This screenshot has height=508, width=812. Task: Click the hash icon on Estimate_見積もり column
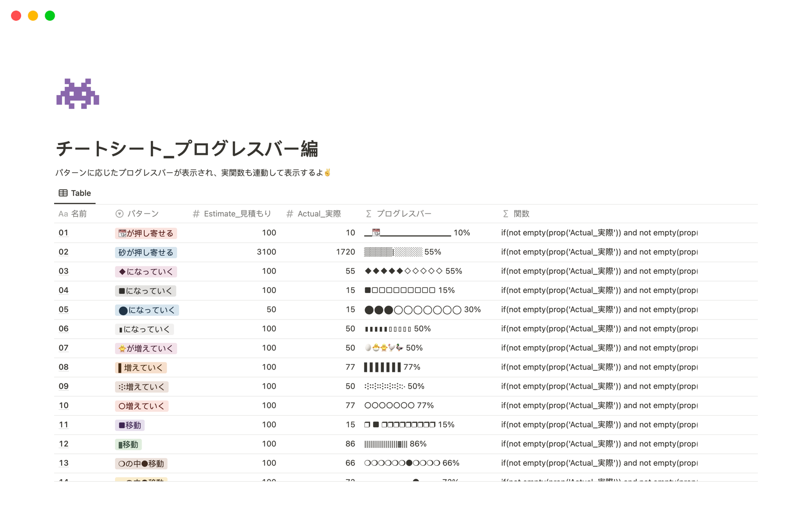[196, 214]
